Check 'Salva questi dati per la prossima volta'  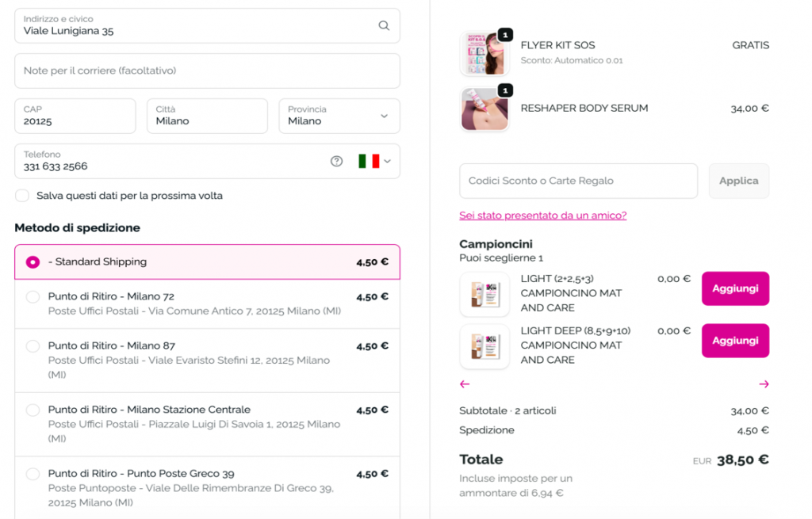click(x=22, y=196)
